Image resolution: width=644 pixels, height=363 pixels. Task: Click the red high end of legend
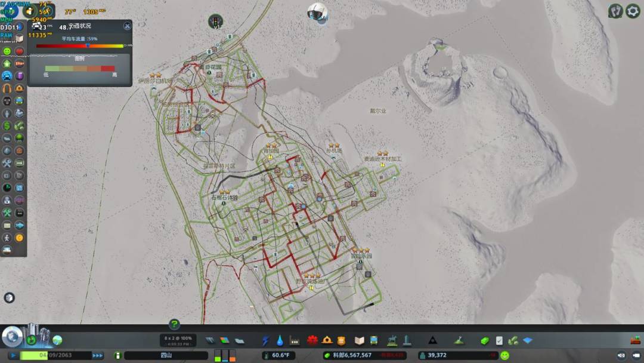107,68
